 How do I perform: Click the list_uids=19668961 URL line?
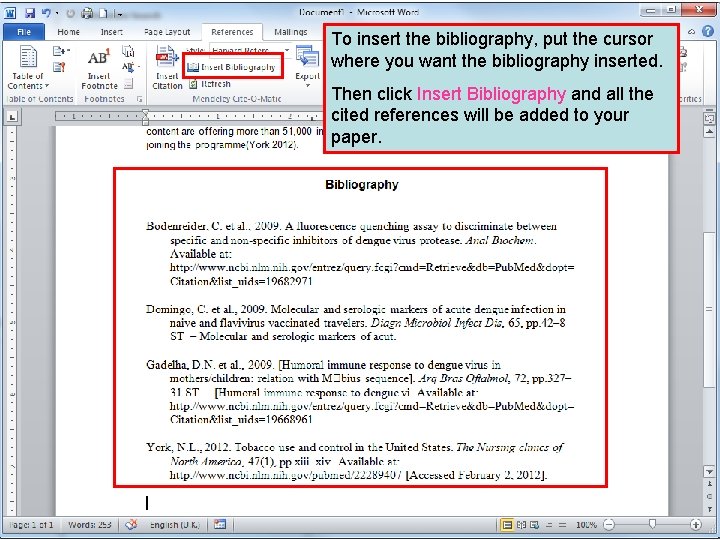tap(241, 419)
